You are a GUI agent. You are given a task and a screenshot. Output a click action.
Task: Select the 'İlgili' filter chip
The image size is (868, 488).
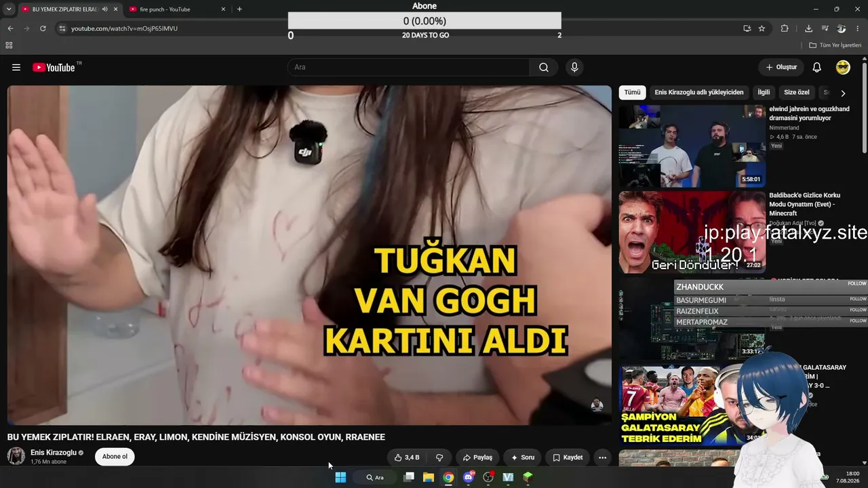tap(764, 92)
